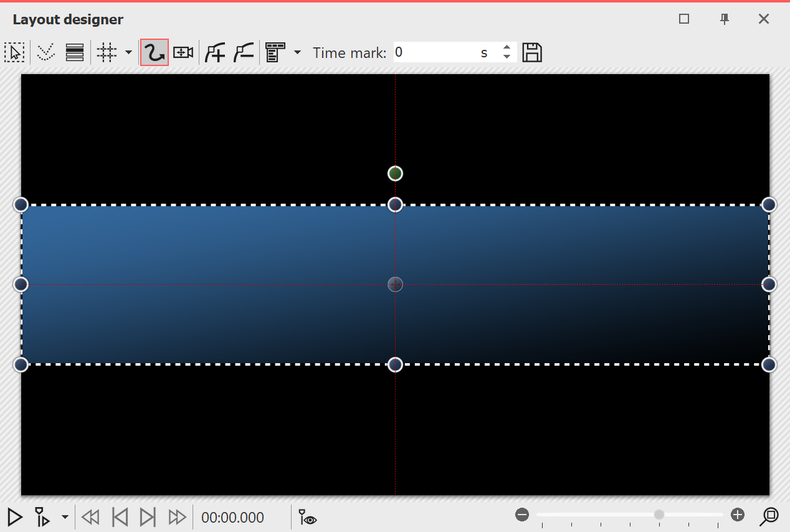Open the object list dropdown
This screenshot has height=532, width=790.
298,52
